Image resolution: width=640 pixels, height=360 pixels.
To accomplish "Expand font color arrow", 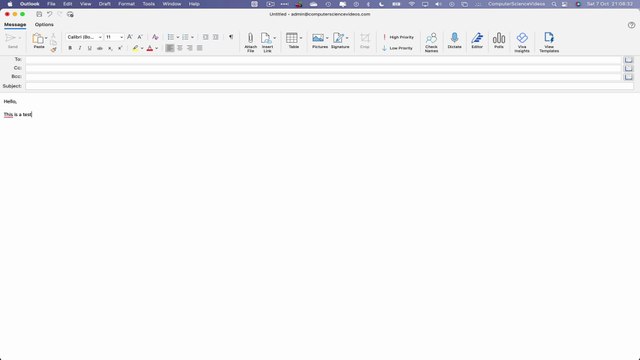I will coord(156,48).
